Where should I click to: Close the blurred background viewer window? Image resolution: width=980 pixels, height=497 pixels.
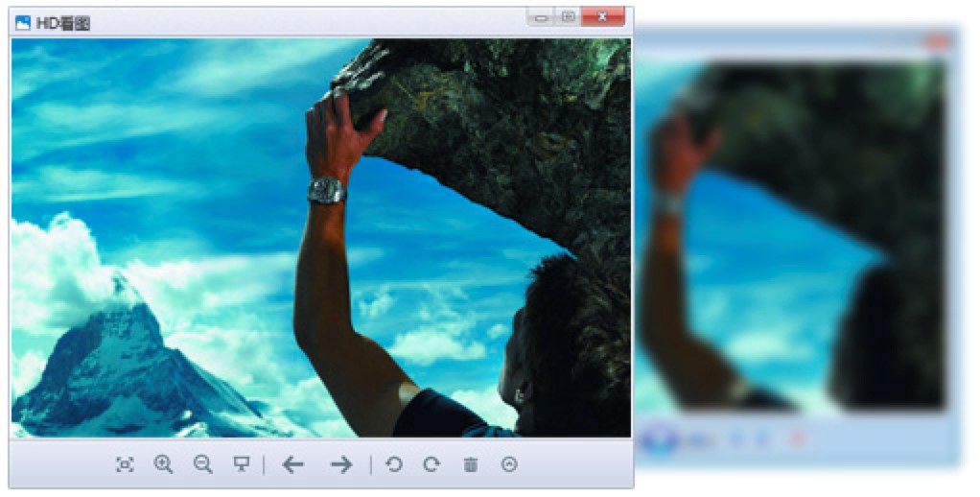936,41
